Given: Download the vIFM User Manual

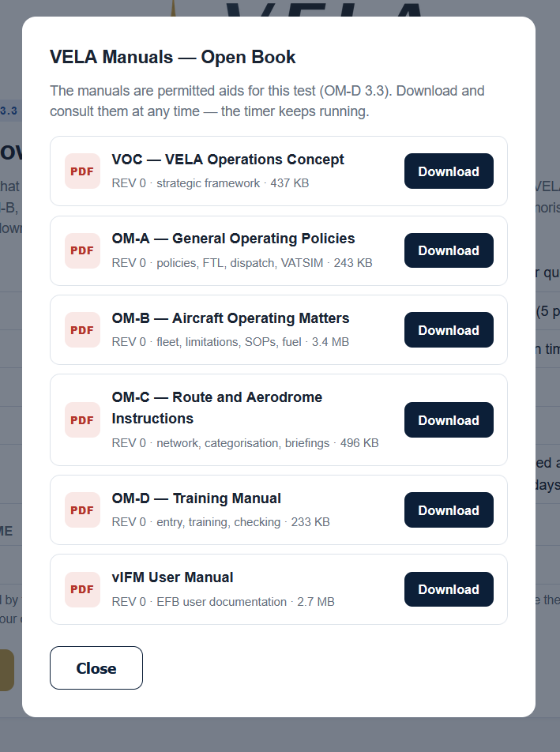Looking at the screenshot, I should coord(449,589).
